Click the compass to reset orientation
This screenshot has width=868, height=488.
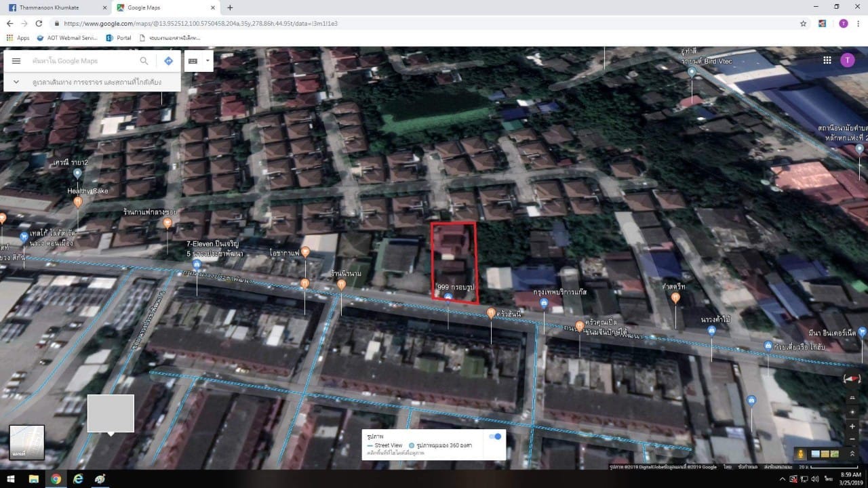(x=852, y=378)
